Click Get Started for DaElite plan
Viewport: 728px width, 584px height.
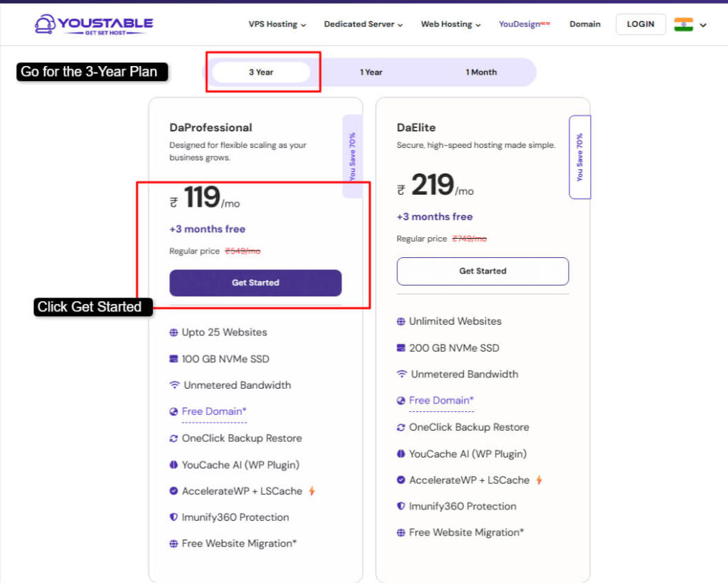pos(483,271)
